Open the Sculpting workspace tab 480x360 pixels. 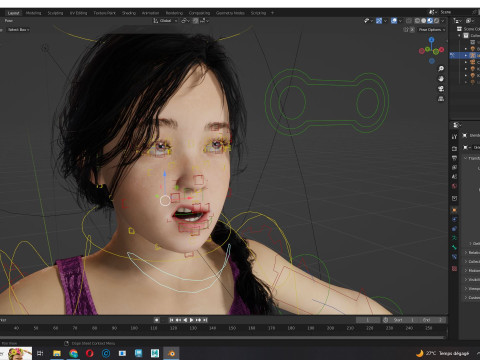[x=55, y=13]
